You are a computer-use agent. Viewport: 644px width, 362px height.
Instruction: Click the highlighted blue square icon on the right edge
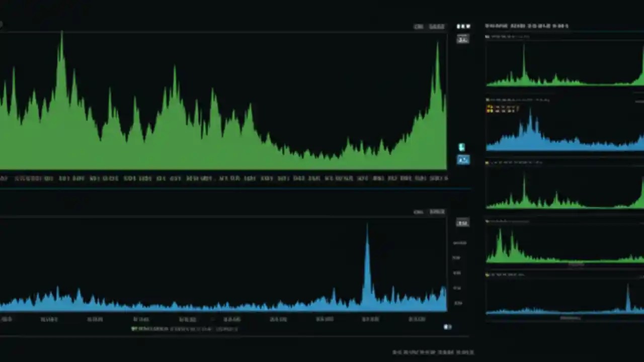tap(463, 160)
